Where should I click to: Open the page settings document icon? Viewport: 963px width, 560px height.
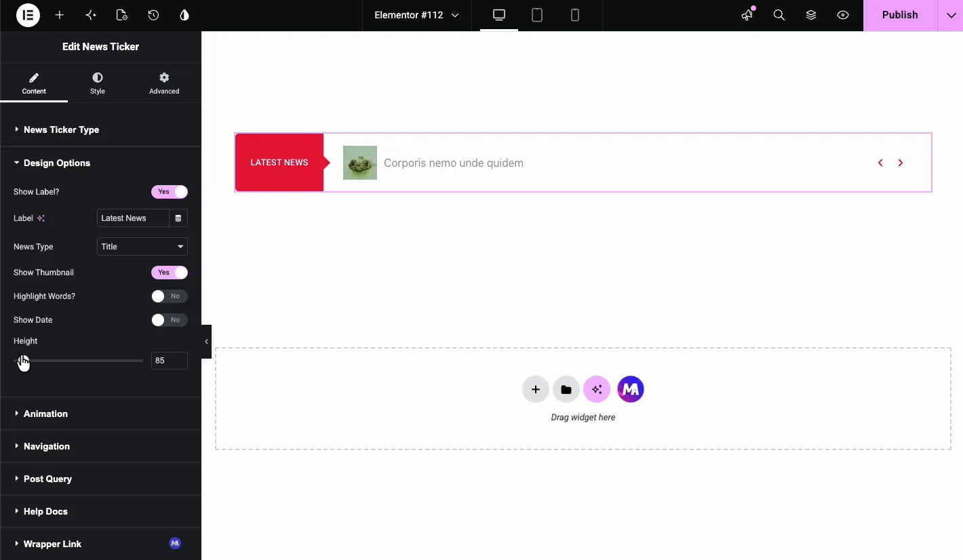click(x=122, y=15)
